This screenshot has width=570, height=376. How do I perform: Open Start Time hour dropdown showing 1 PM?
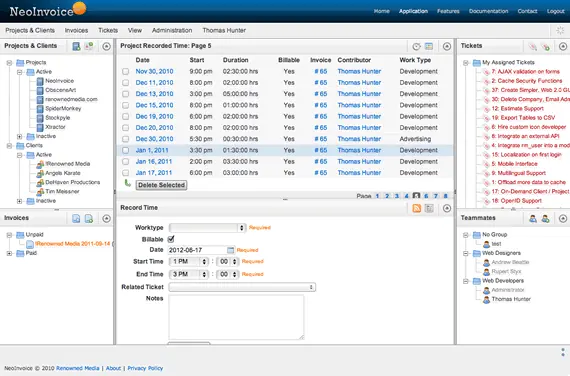coord(188,261)
